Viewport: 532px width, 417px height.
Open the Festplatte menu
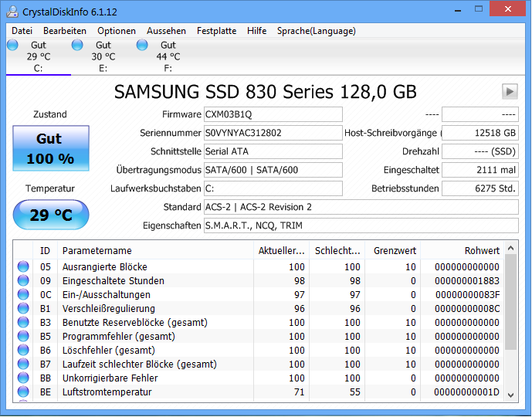point(216,31)
